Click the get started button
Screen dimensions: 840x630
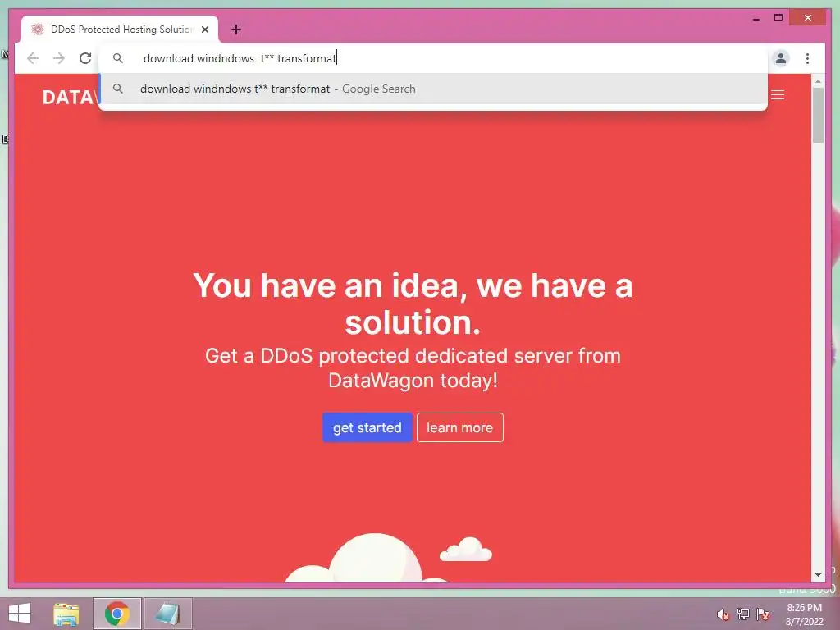tap(367, 427)
